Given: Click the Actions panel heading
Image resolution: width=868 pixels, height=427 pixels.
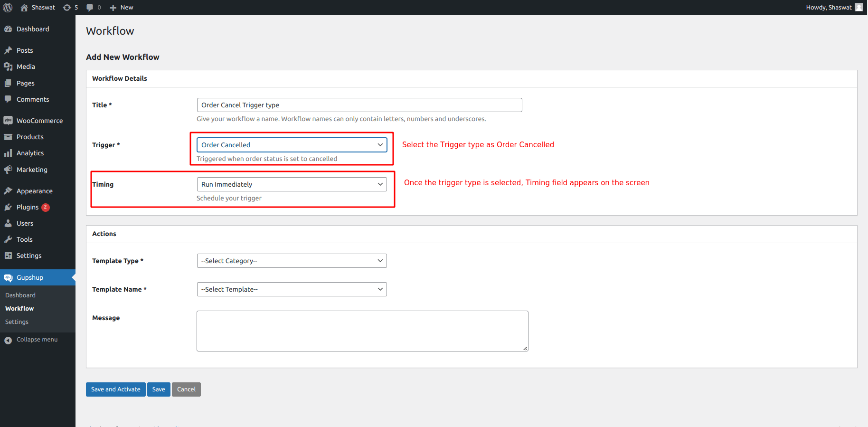Looking at the screenshot, I should (104, 234).
